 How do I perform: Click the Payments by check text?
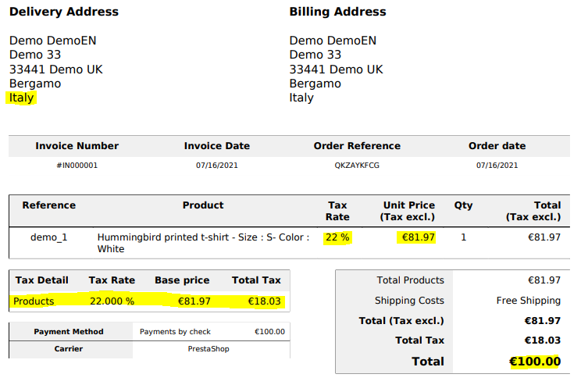pos(176,332)
